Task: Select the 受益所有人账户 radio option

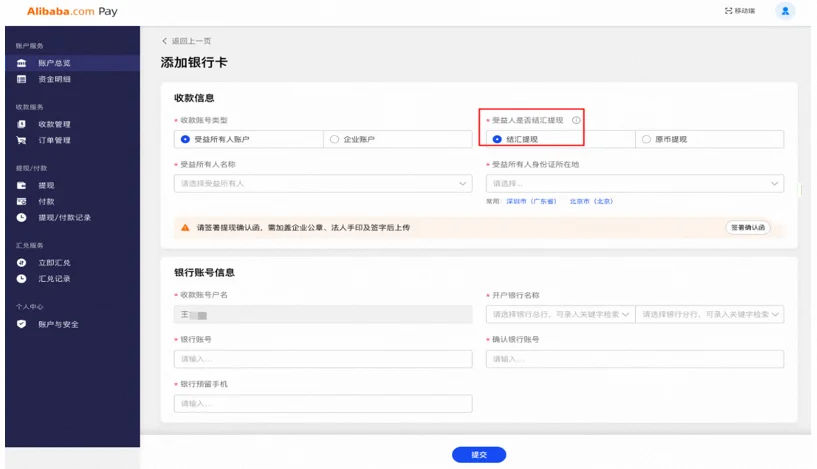Action: pyautogui.click(x=185, y=140)
